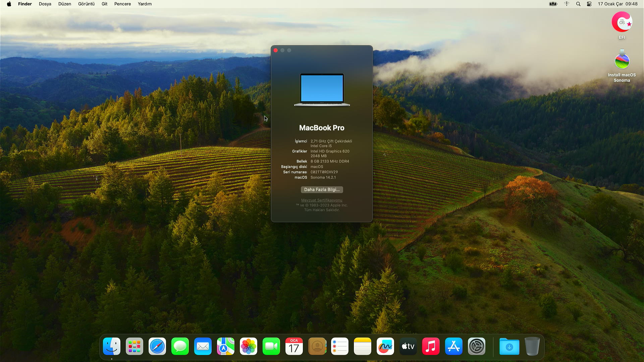Open Control Center in menu bar
Image resolution: width=644 pixels, height=362 pixels.
click(589, 4)
